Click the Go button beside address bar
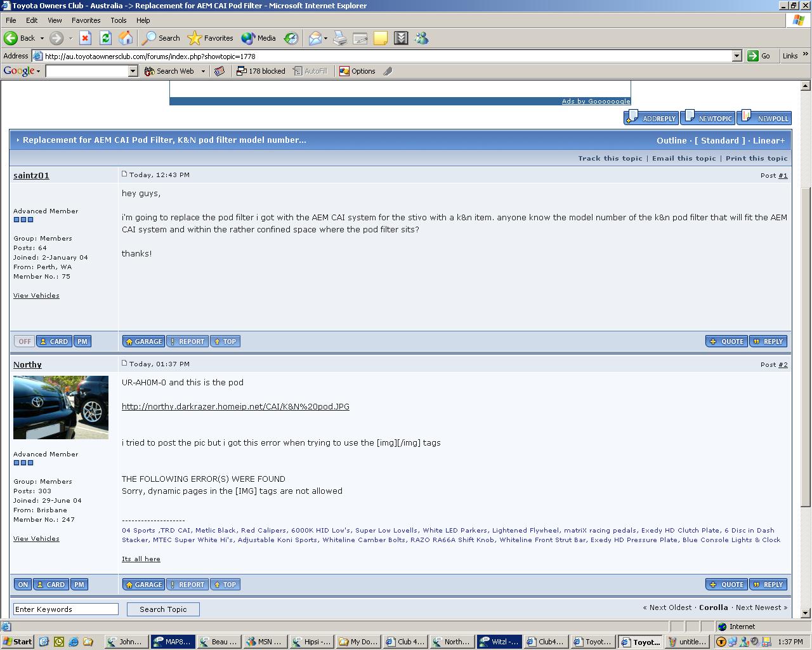Viewport: 812px width, 650px height. pyautogui.click(x=759, y=56)
